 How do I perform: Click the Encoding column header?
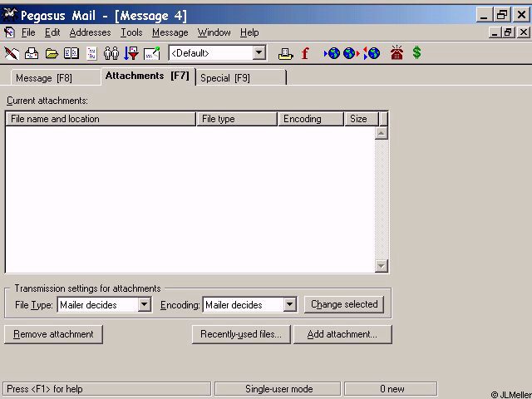[311, 119]
